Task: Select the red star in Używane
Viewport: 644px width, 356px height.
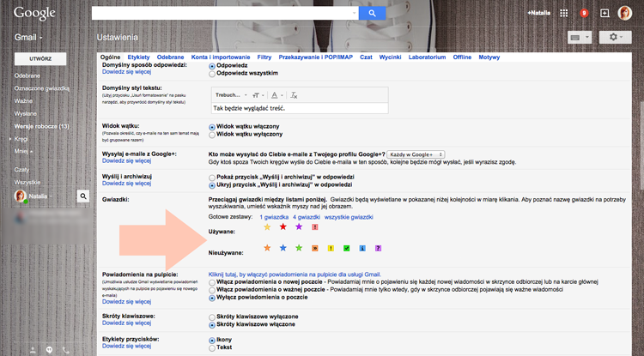Action: click(283, 226)
